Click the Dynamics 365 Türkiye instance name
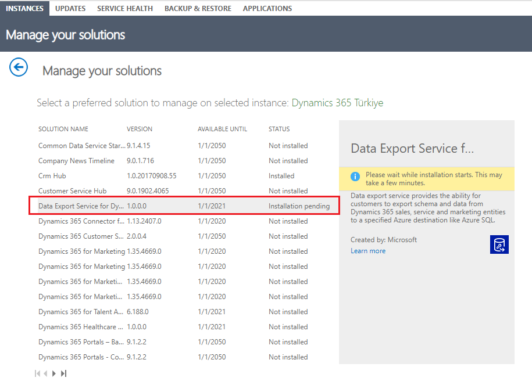The image size is (532, 392). (337, 103)
